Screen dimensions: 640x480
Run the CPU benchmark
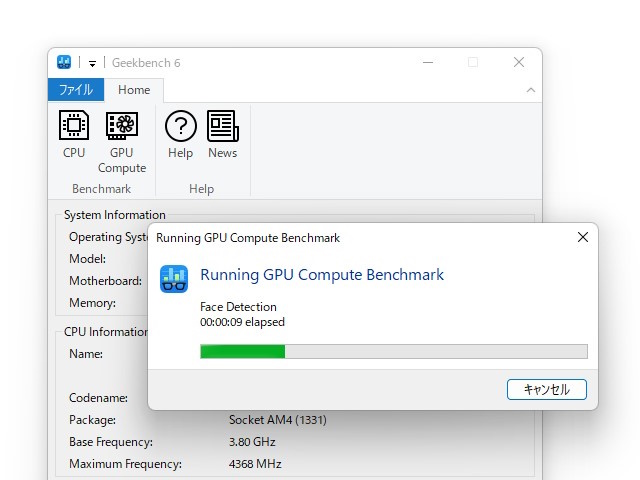point(74,135)
